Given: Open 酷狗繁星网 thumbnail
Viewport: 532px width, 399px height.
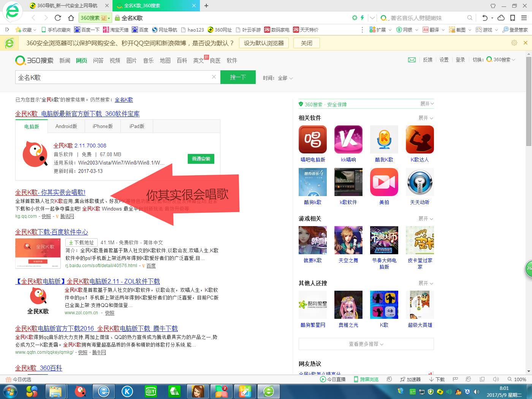Looking at the screenshot, I should (x=313, y=305).
